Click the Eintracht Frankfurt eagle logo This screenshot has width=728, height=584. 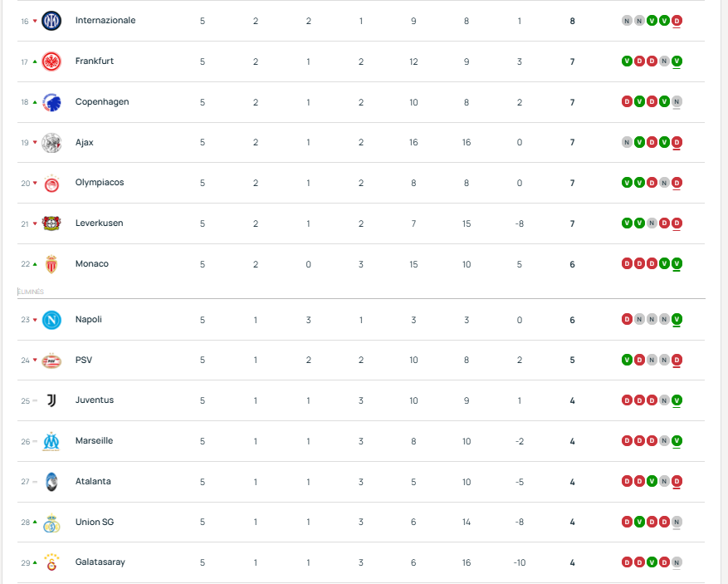point(51,61)
